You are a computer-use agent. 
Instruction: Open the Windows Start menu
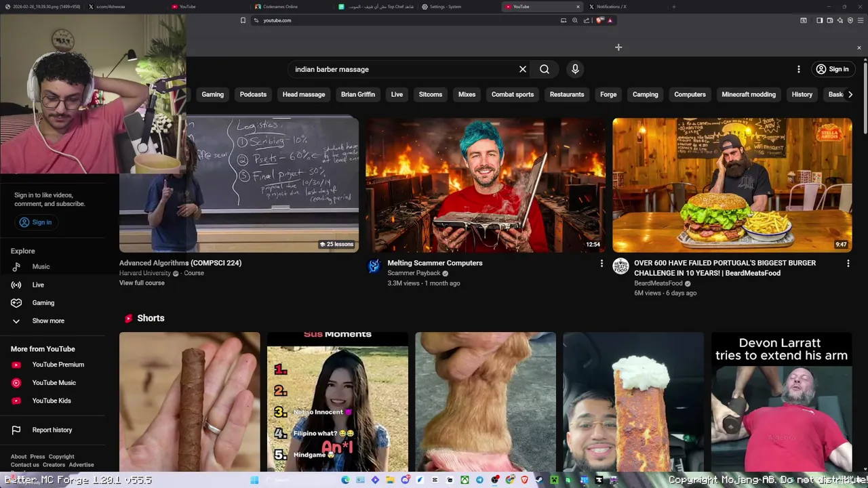pyautogui.click(x=254, y=480)
